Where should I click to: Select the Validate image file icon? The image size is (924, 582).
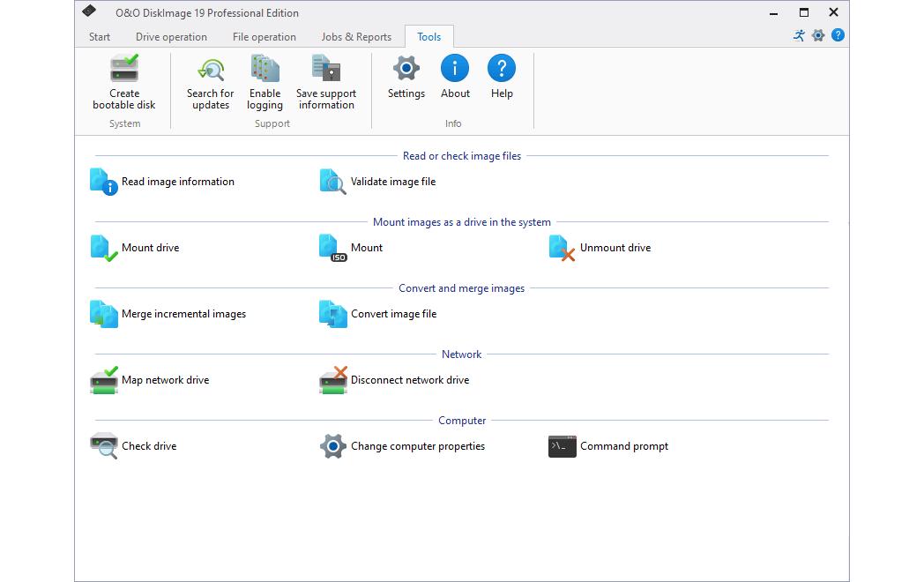point(333,182)
